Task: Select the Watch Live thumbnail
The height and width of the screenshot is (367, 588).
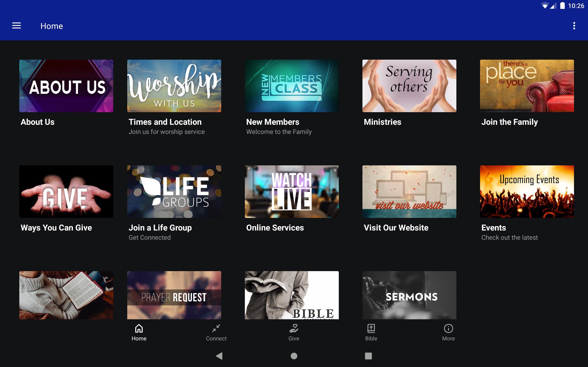Action: pyautogui.click(x=291, y=192)
